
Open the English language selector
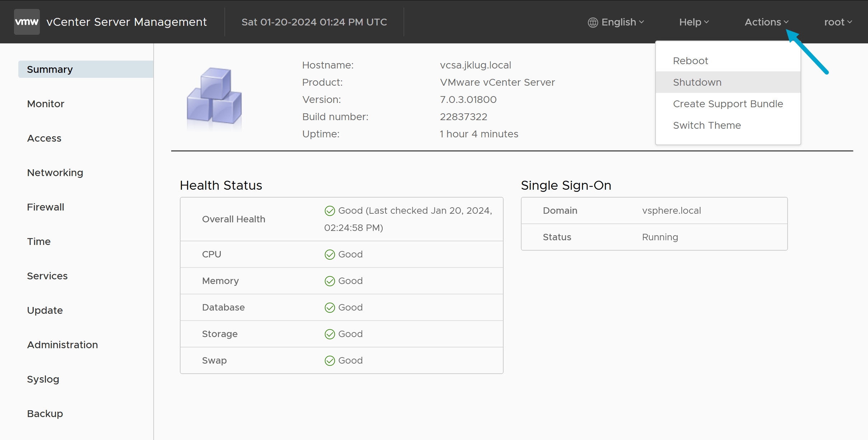click(x=618, y=22)
